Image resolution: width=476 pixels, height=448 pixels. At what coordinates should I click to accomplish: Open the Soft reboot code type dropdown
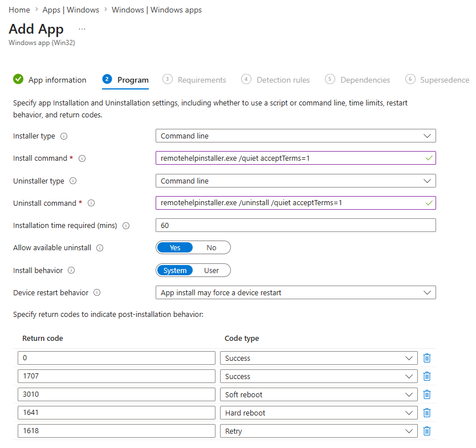pyautogui.click(x=319, y=394)
